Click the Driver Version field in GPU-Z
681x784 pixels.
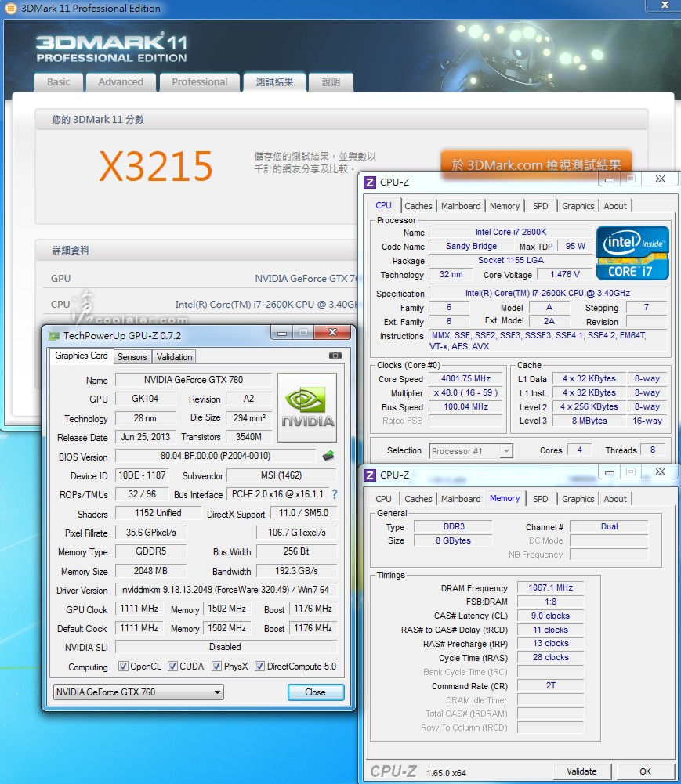(226, 590)
